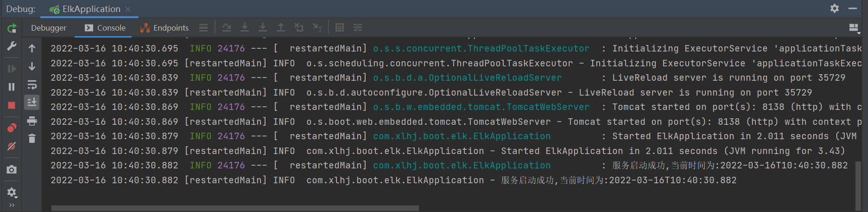Open View Breakpoints with the red circles icon
Image resolution: width=868 pixels, height=212 pixels.
(x=12, y=128)
